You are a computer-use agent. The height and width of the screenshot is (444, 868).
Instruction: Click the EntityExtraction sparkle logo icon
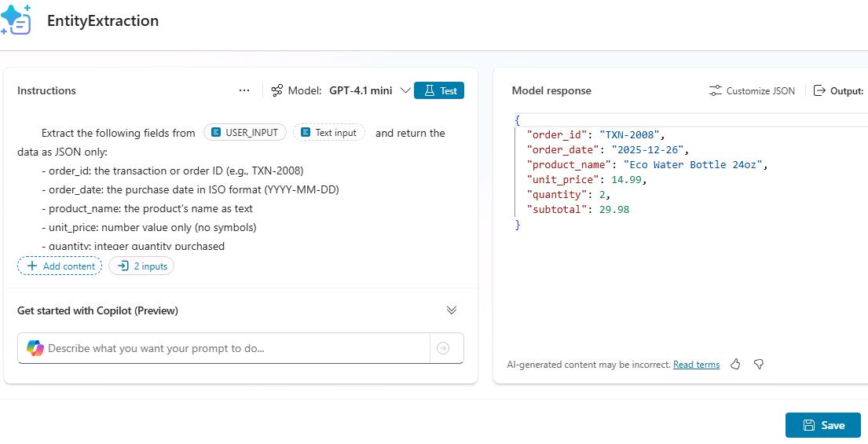(x=16, y=20)
